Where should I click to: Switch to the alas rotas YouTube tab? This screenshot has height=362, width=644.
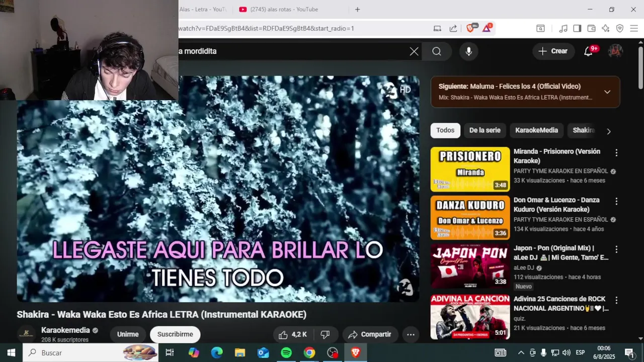284,9
